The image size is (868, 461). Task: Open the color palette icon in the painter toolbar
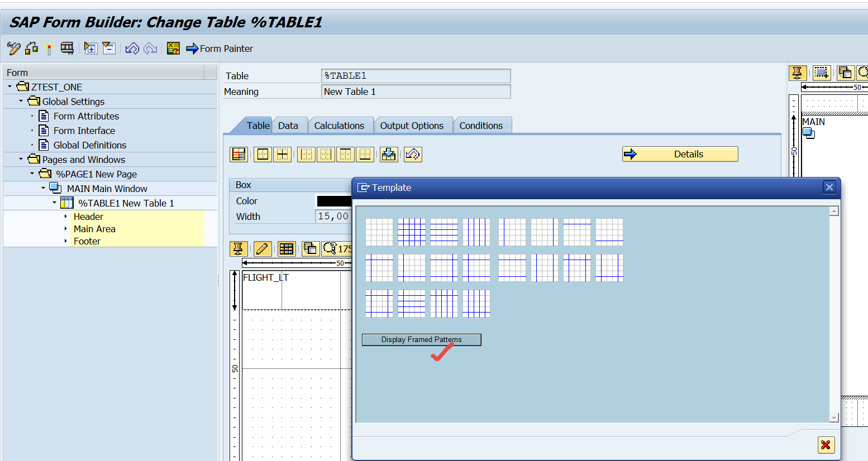coord(286,249)
